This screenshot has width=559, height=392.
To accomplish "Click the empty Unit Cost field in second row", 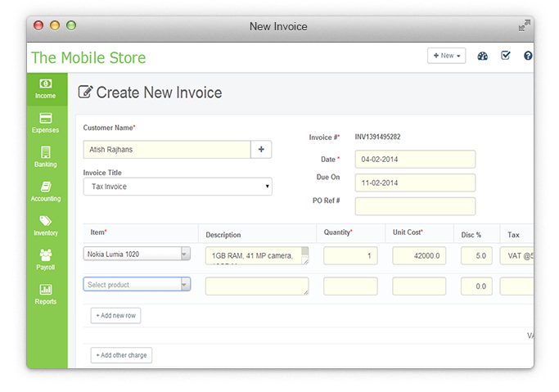I will tap(419, 286).
